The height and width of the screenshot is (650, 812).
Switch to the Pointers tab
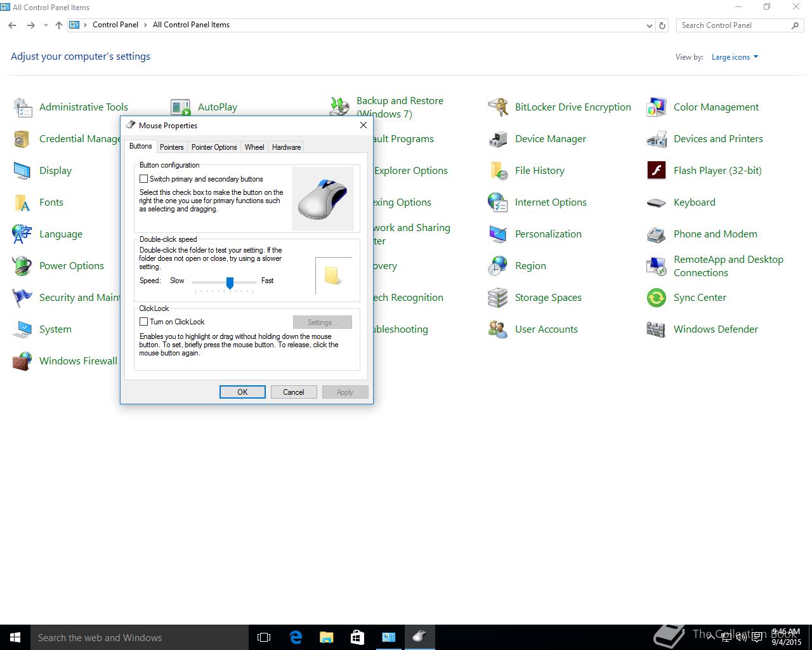tap(171, 147)
